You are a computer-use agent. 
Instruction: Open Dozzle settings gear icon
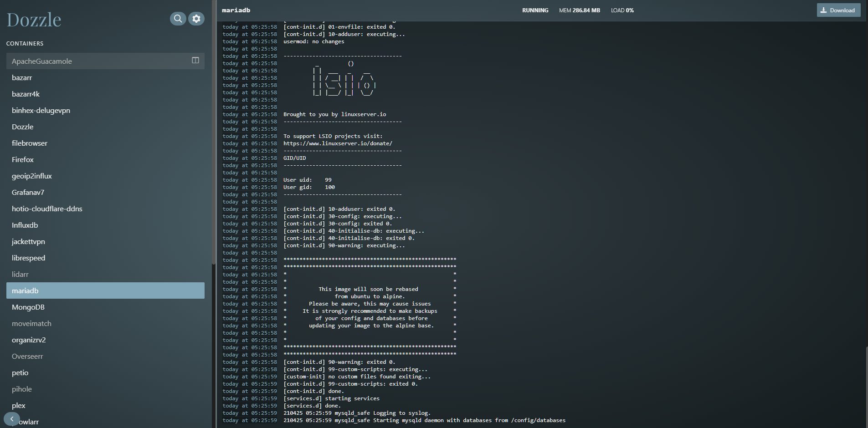pos(196,19)
